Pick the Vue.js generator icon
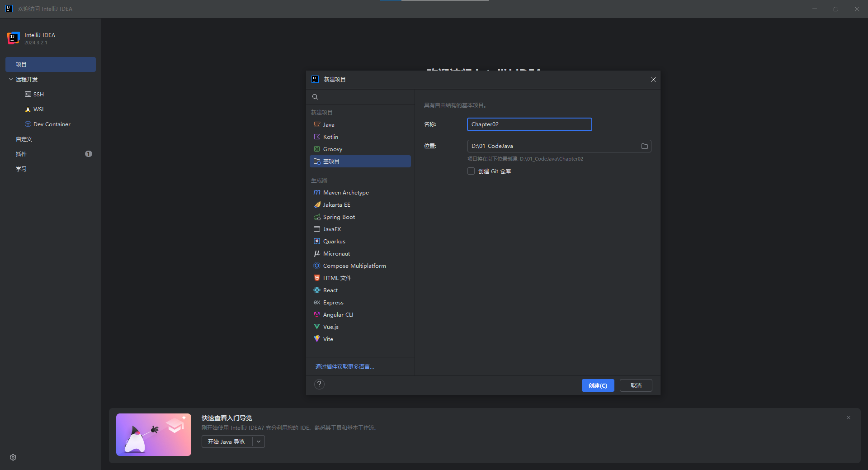 [317, 327]
